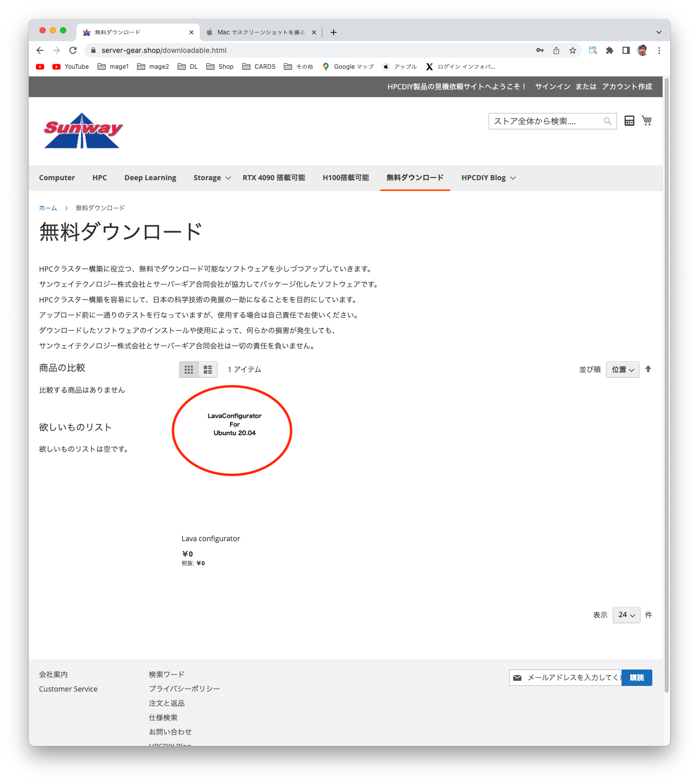Click the browser address bar URL
This screenshot has height=784, width=699.
(164, 50)
